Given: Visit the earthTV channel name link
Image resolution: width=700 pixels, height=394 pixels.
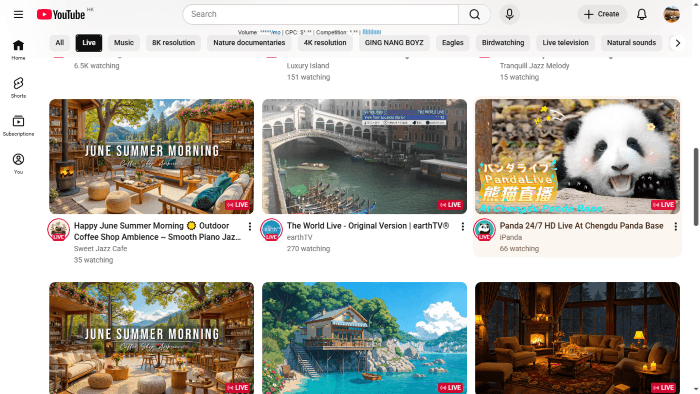Looking at the screenshot, I should (x=300, y=237).
